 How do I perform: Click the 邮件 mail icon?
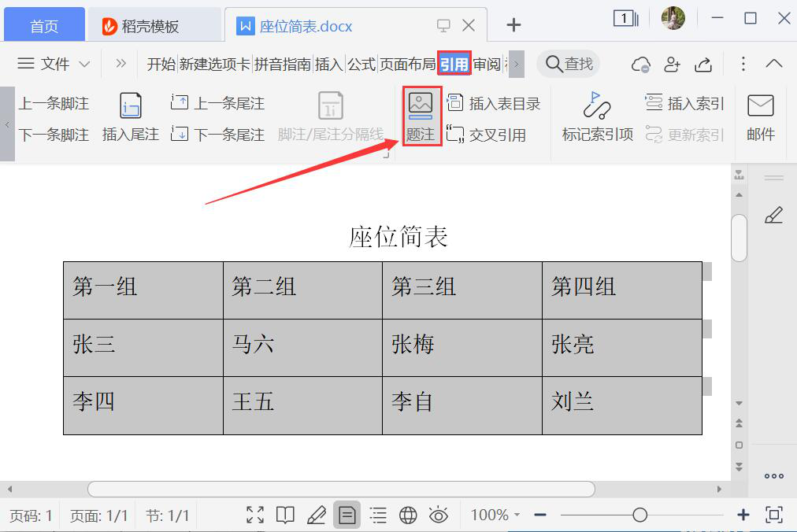click(761, 105)
